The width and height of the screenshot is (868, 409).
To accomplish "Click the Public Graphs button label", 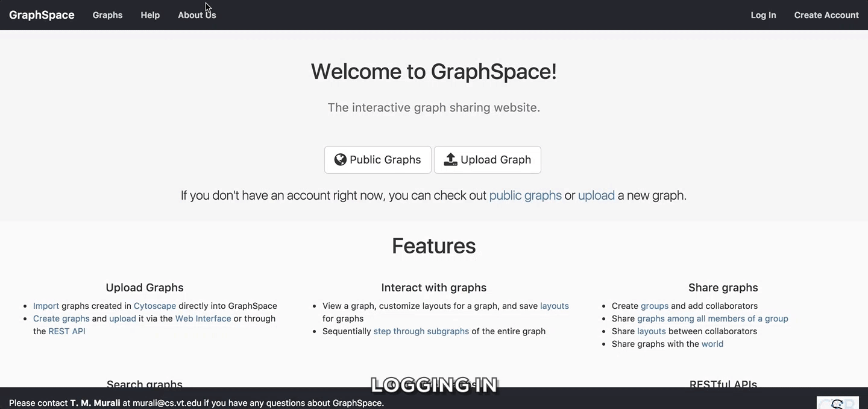I will click(x=385, y=160).
